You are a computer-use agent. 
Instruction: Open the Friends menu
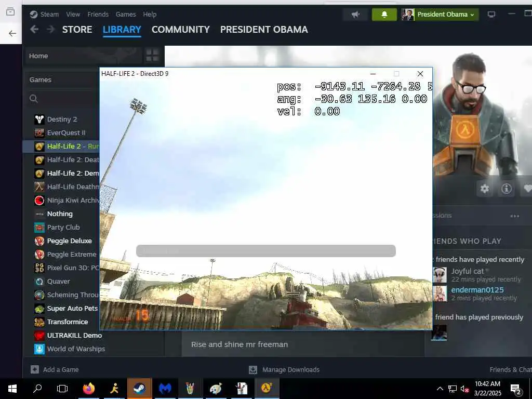[x=98, y=14]
